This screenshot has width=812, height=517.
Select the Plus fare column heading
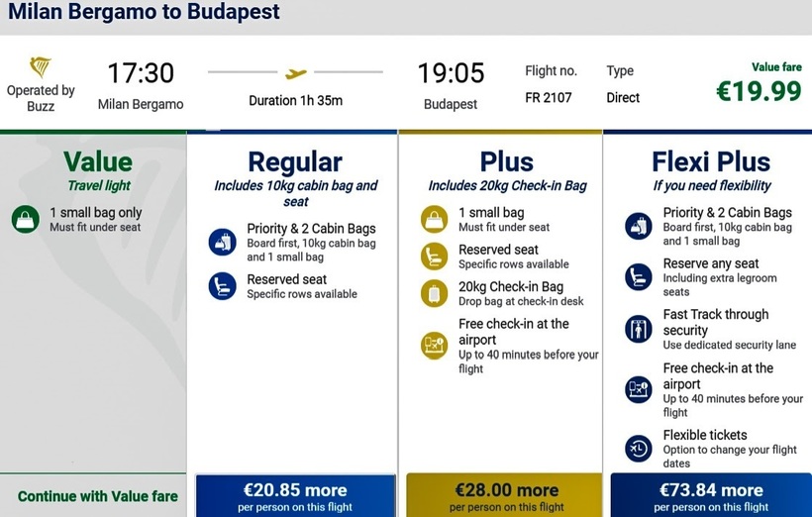coord(506,161)
